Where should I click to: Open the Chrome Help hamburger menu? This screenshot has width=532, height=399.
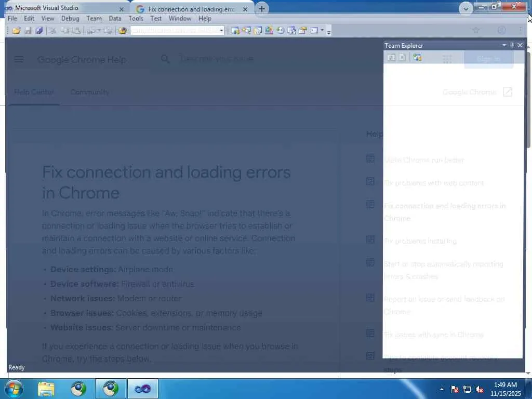click(19, 59)
